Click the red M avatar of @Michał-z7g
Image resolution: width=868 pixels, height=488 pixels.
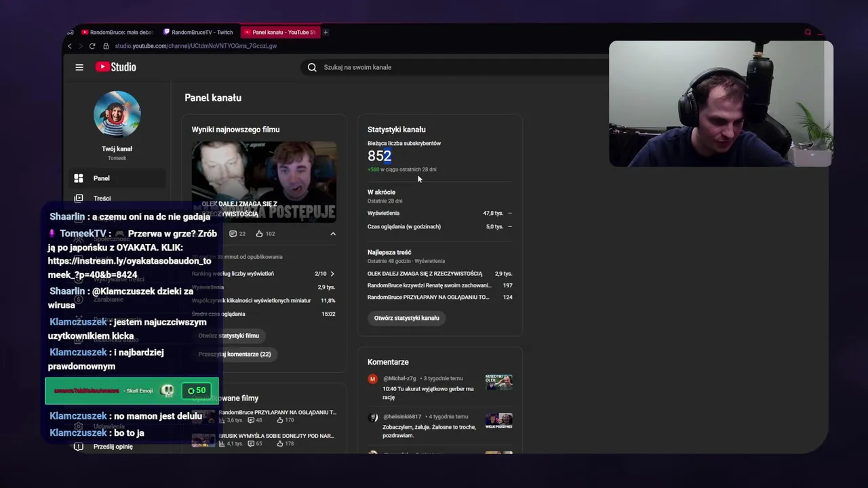click(x=372, y=379)
